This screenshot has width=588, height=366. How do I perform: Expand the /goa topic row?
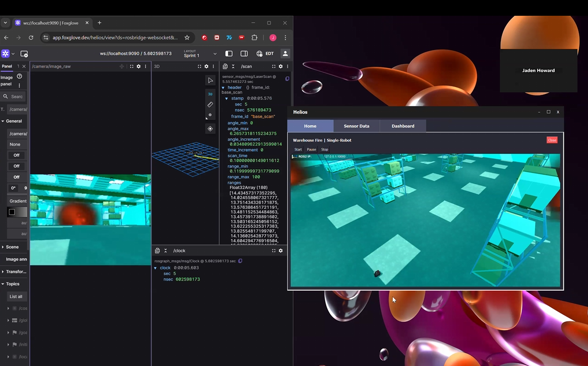coord(8,333)
